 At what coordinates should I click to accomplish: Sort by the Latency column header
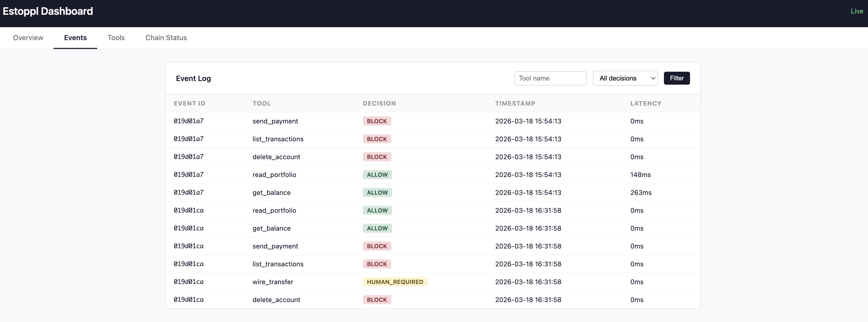point(645,103)
